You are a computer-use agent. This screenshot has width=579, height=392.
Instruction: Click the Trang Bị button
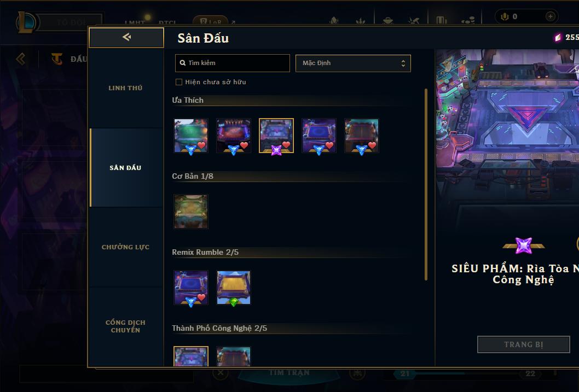coord(524,344)
